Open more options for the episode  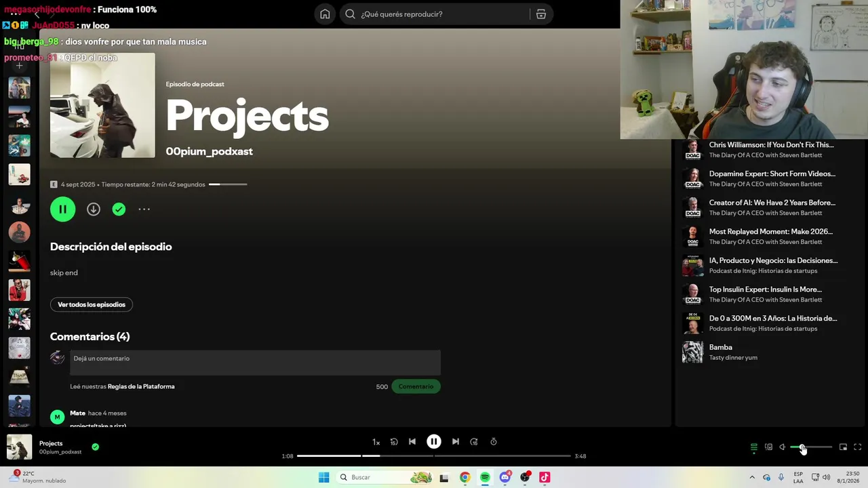[144, 209]
